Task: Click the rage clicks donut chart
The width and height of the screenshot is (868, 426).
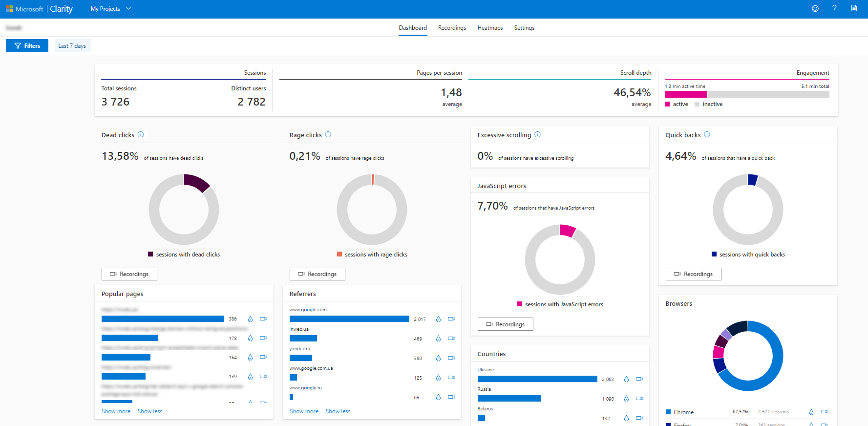Action: pos(372,209)
